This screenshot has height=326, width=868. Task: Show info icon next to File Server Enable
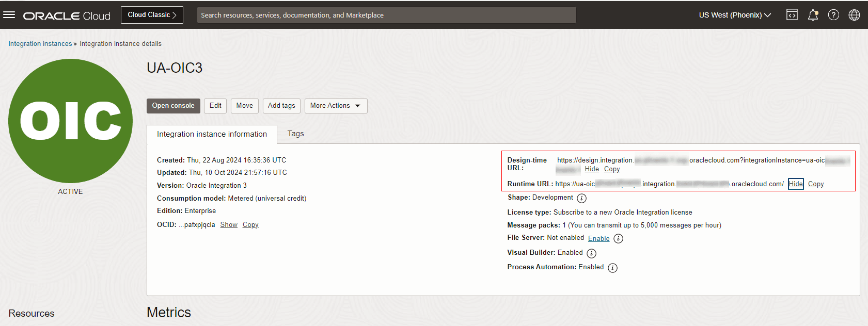[618, 239]
